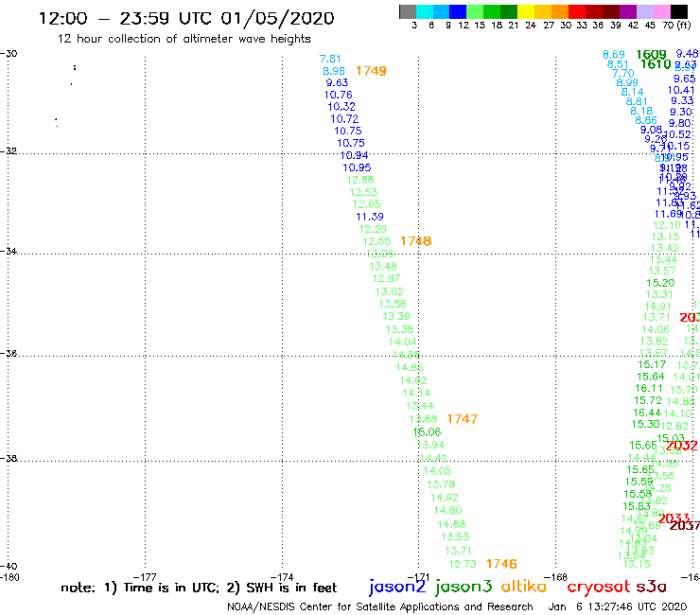Click the orange 1748 time label
Screen dimensions: 700x615
click(415, 241)
